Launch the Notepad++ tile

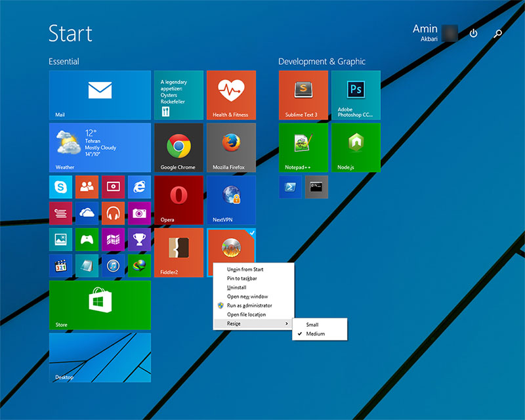pos(303,148)
